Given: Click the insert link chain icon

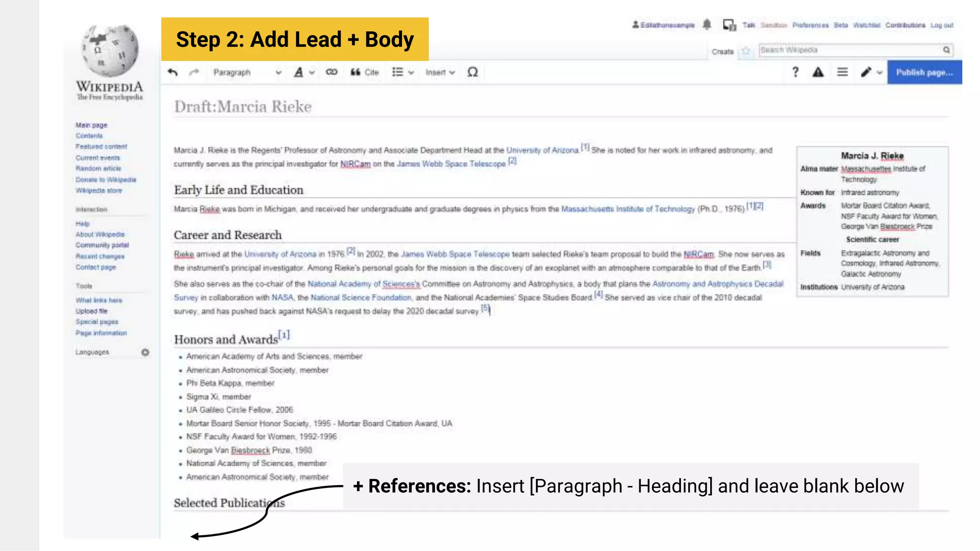Looking at the screenshot, I should pyautogui.click(x=332, y=72).
